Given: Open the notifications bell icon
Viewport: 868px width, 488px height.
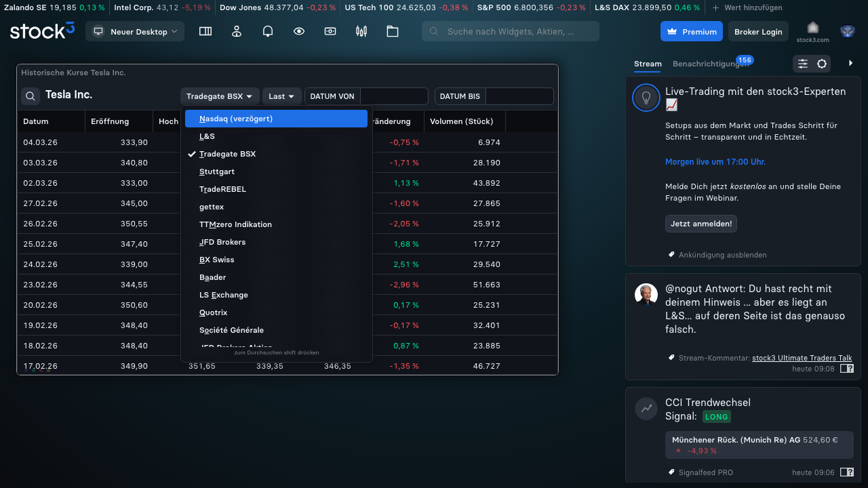Looking at the screenshot, I should click(267, 31).
